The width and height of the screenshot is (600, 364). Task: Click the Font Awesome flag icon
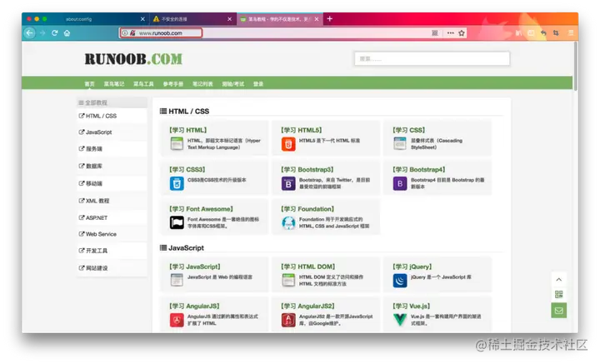click(x=177, y=222)
